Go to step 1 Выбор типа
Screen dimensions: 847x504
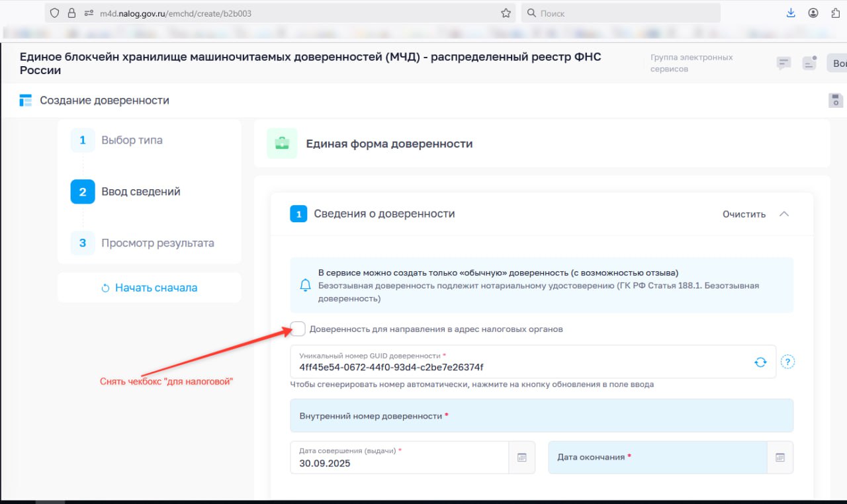(x=132, y=140)
